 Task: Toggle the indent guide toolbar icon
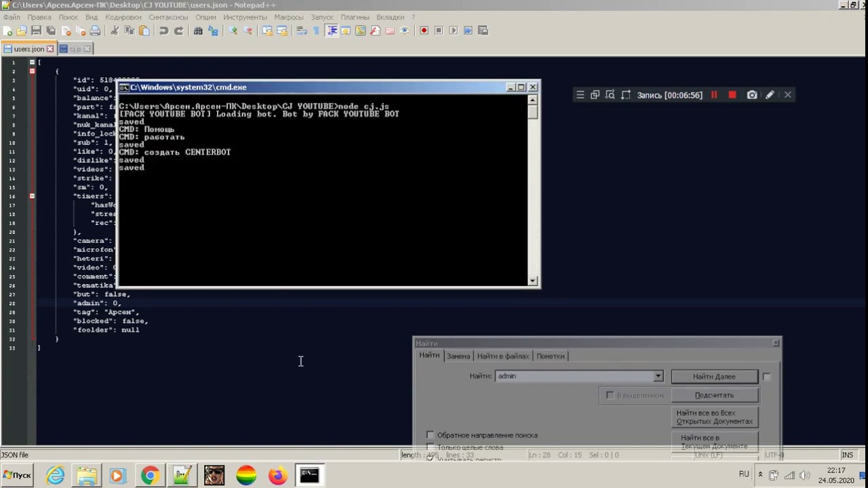point(332,30)
